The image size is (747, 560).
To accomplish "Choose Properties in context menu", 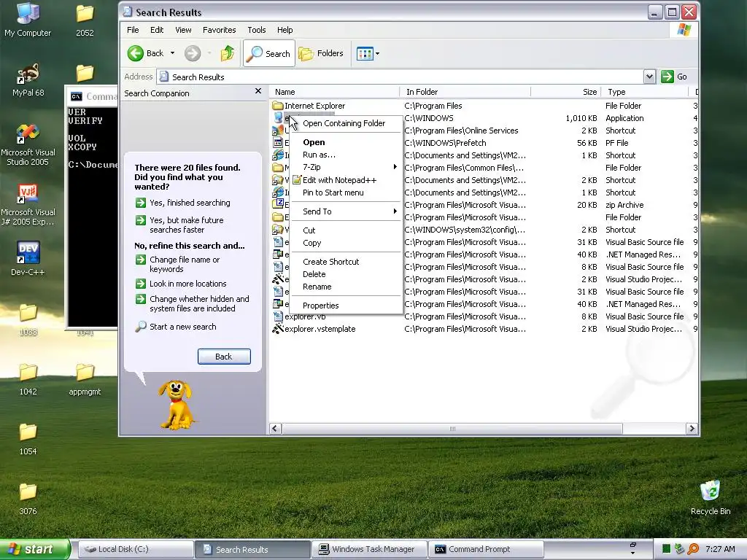I will [345, 306].
